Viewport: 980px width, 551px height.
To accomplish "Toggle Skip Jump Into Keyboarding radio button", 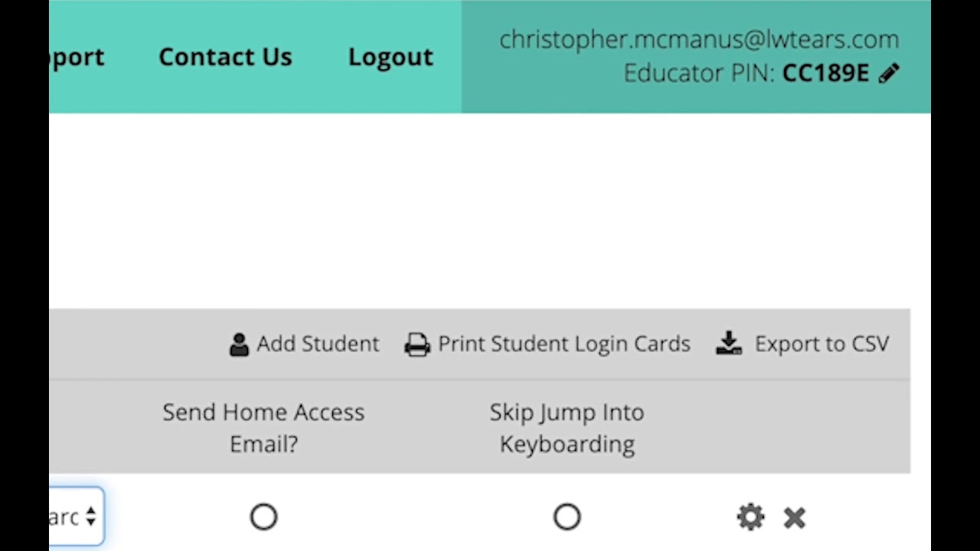I will coord(567,517).
